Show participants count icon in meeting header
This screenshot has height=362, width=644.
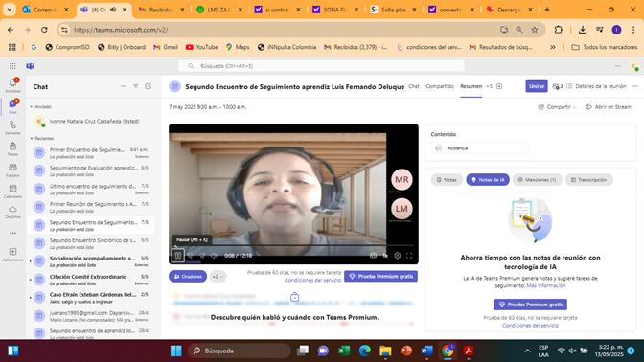pos(558,86)
